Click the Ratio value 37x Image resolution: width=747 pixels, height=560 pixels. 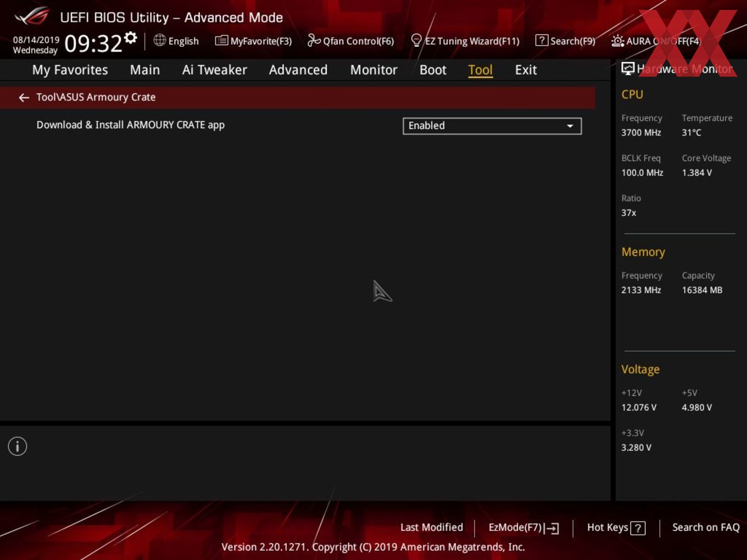coord(628,212)
